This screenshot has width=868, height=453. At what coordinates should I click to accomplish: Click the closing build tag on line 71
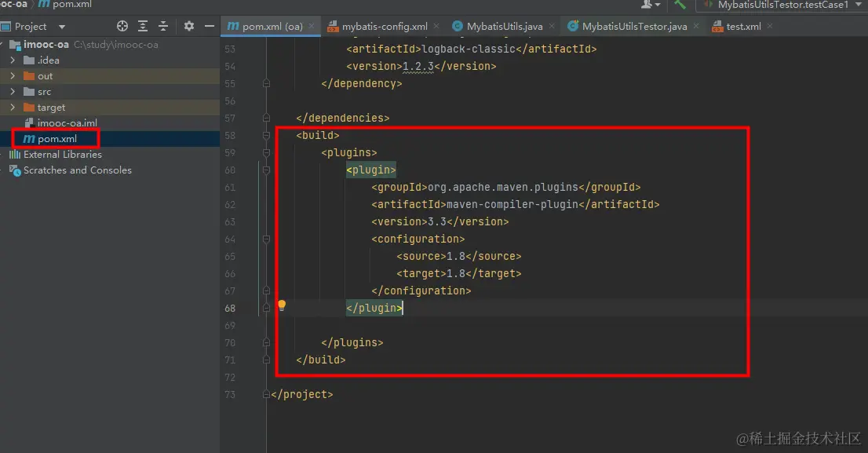tap(320, 360)
